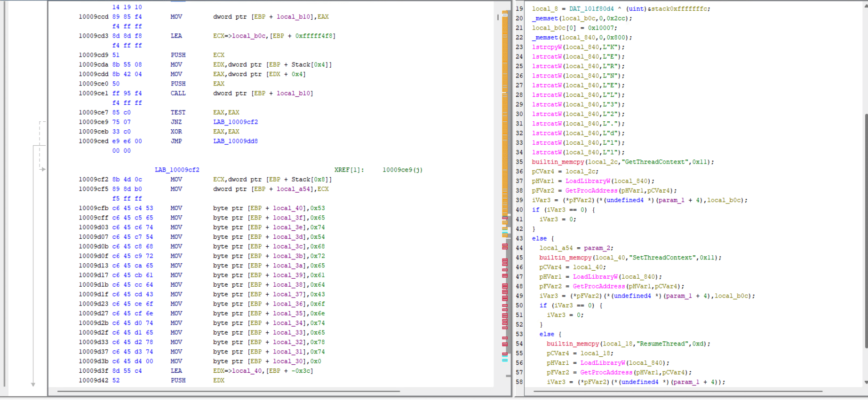Select lstrcatW call on line 26
The height and width of the screenshot is (400, 868).
[x=547, y=76]
